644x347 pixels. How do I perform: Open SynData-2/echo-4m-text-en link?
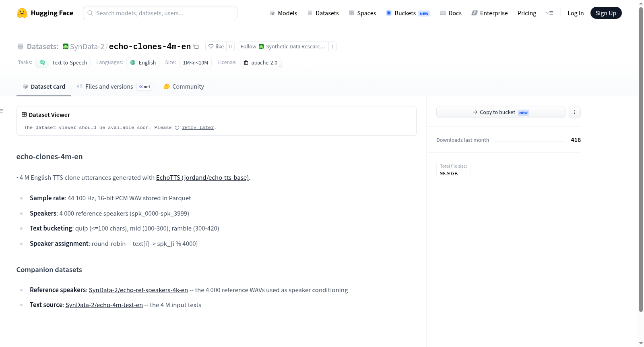(x=104, y=305)
